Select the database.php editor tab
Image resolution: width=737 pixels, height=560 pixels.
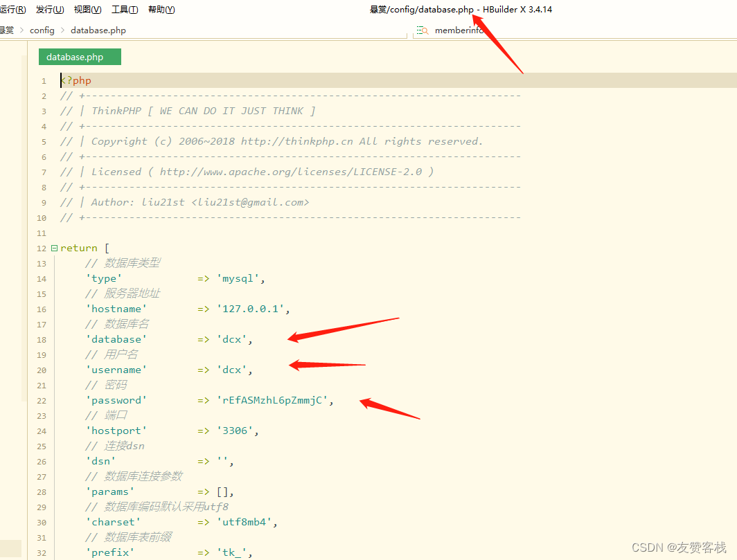point(80,57)
